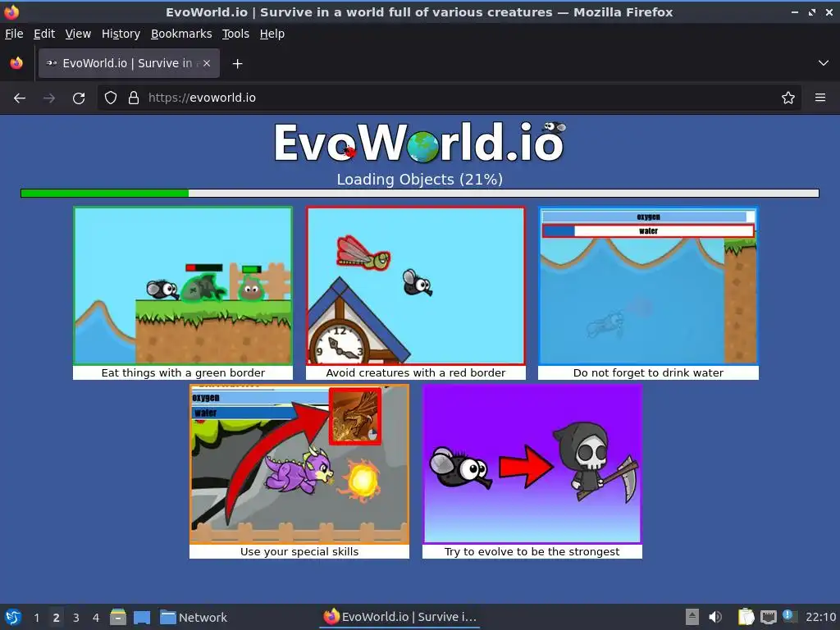840x630 pixels.
Task: Click the network monitor tray icon
Action: tap(768, 617)
